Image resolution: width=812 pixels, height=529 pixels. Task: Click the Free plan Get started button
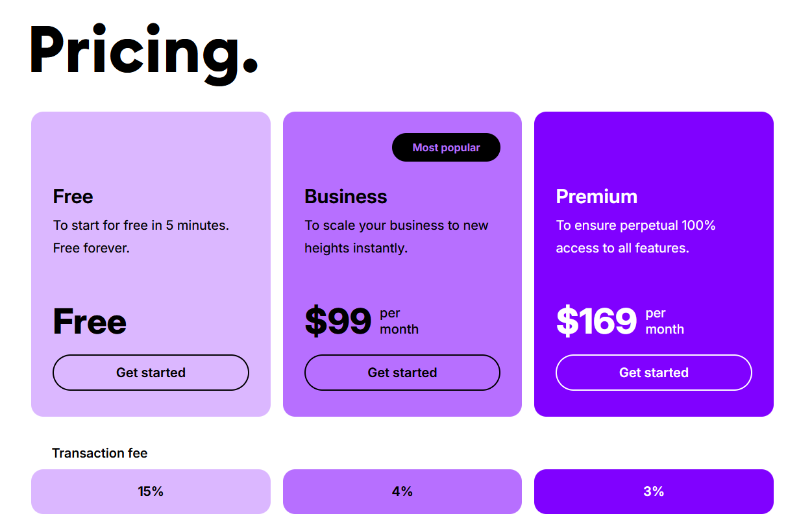(151, 373)
